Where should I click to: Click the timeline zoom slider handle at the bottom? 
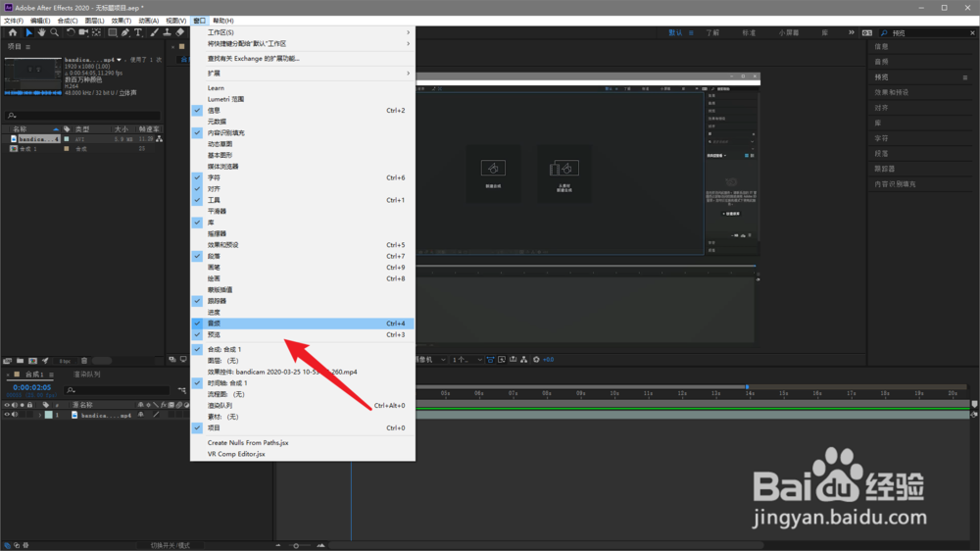(x=296, y=545)
